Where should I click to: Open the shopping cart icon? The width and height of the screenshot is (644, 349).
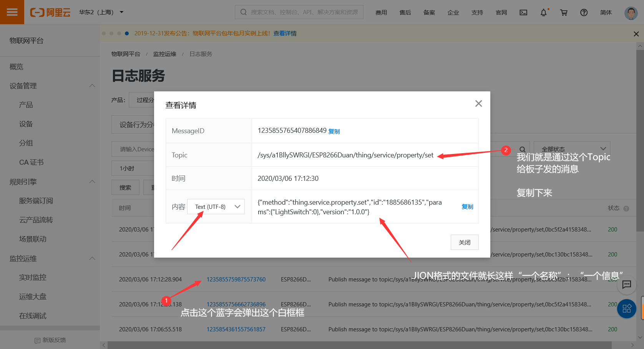click(564, 12)
